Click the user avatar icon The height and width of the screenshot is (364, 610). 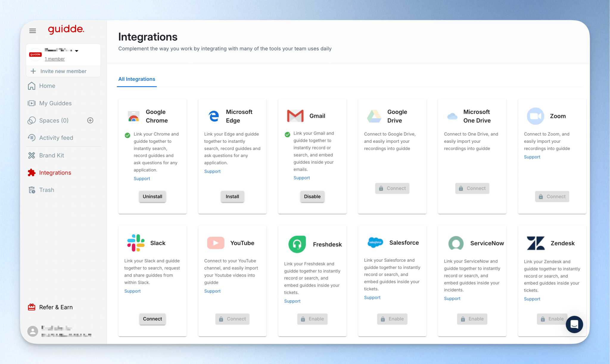(x=33, y=331)
